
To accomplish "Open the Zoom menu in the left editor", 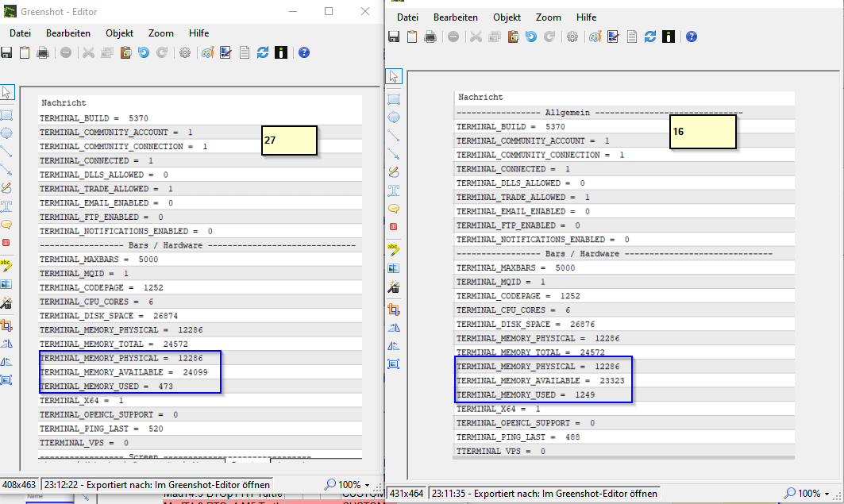I will [x=161, y=33].
